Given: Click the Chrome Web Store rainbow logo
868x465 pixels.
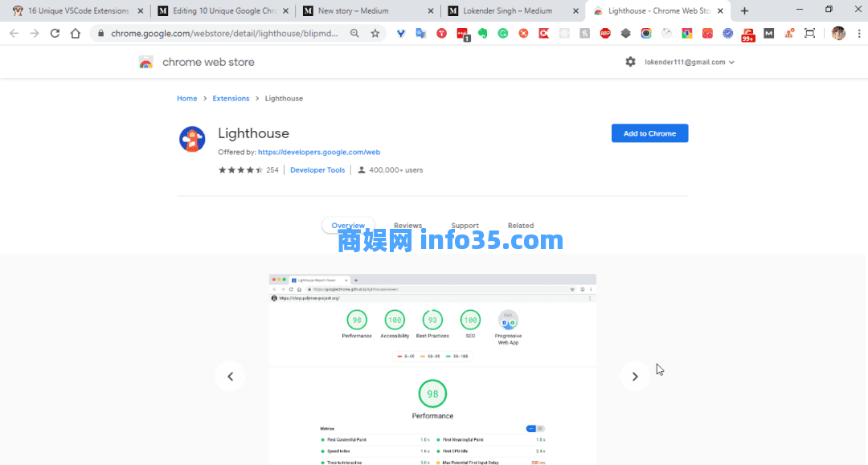Looking at the screenshot, I should (146, 62).
